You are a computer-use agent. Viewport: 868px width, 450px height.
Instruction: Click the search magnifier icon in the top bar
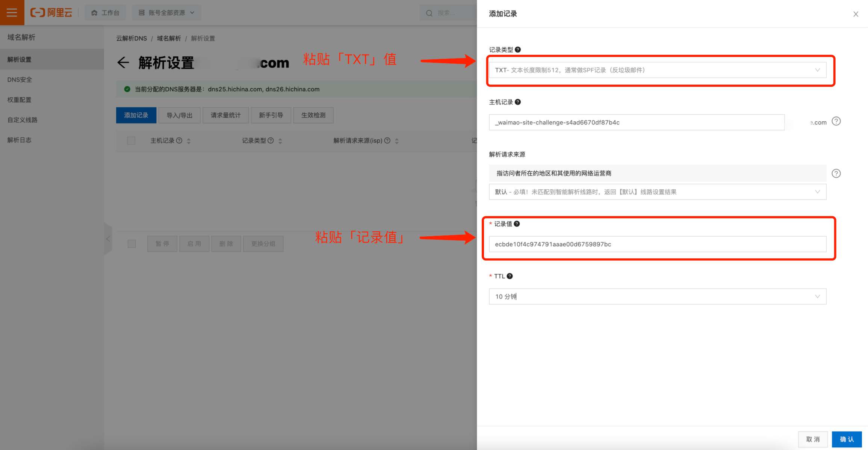pos(429,13)
